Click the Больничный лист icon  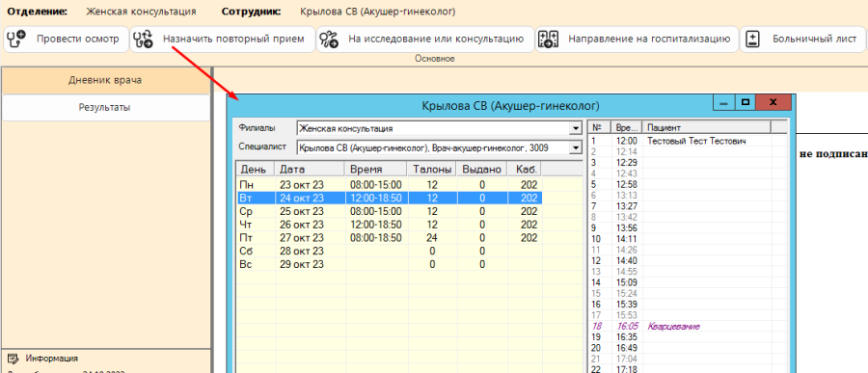tap(751, 40)
